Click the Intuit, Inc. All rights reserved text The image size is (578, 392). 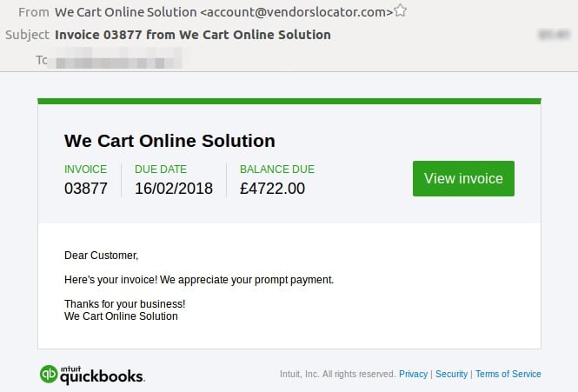(337, 374)
